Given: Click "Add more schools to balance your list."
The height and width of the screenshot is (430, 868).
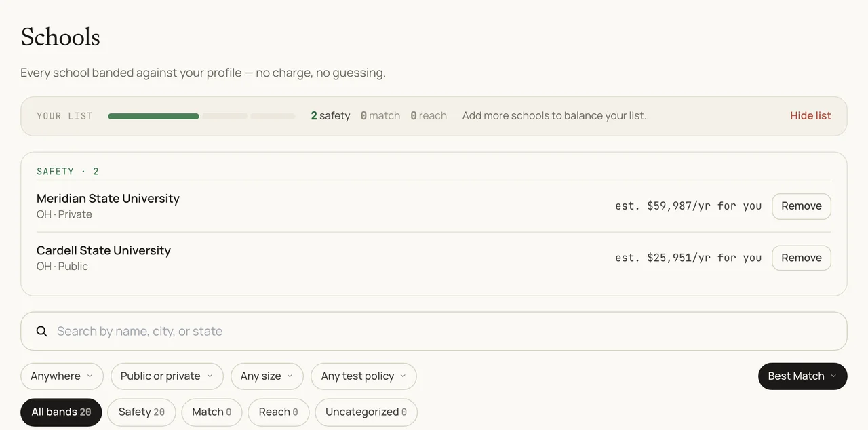Looking at the screenshot, I should 554,116.
